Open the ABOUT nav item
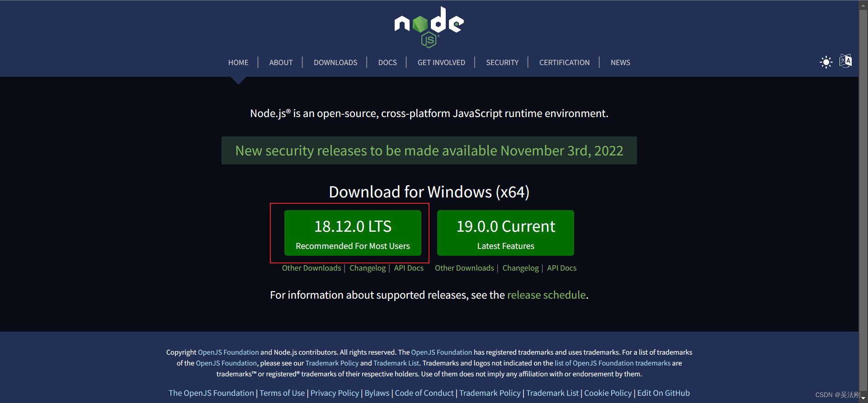868x403 pixels. pos(281,62)
